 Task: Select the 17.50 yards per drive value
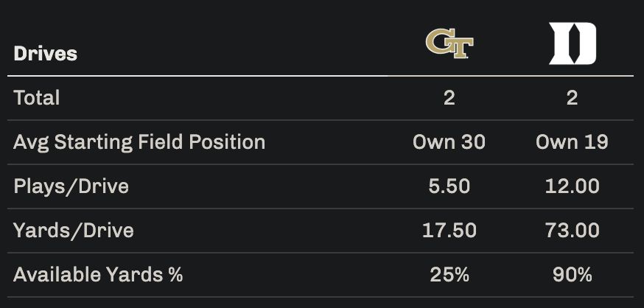point(449,231)
